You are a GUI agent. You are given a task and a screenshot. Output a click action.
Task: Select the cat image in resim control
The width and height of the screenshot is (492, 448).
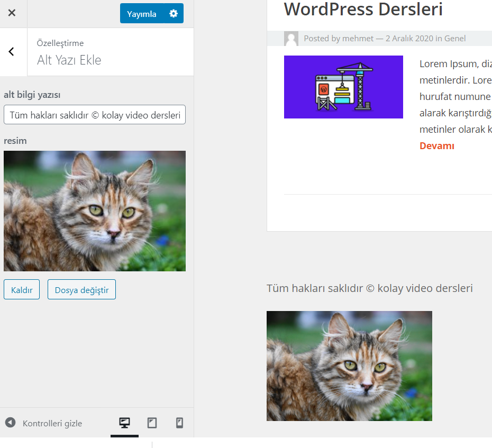95,211
